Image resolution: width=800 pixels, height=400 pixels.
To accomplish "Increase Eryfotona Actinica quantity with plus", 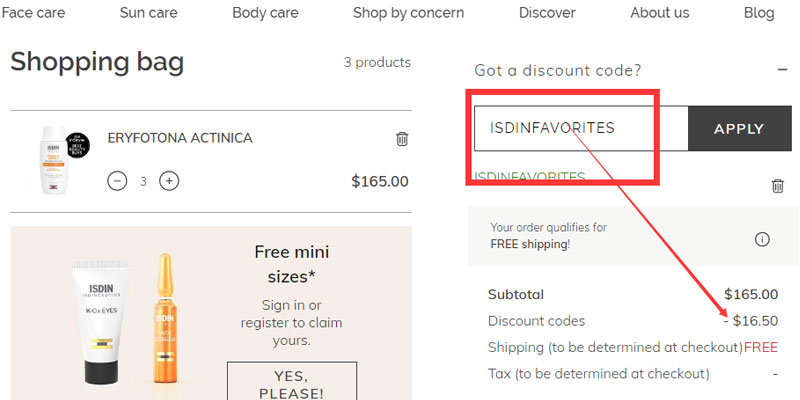I will pyautogui.click(x=170, y=181).
